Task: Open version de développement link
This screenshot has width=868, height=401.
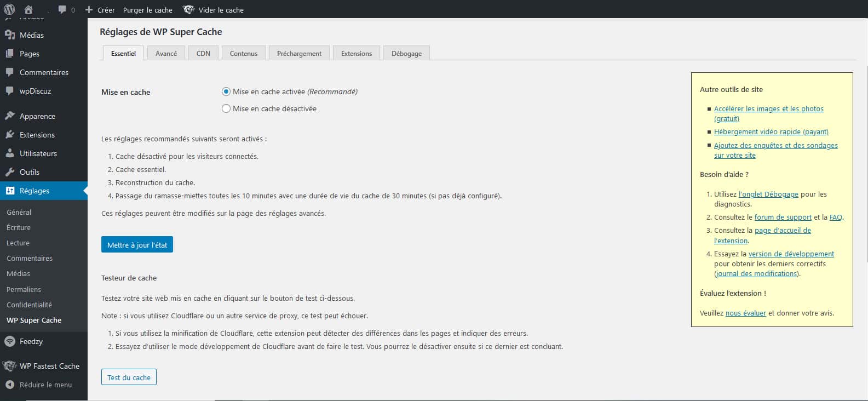Action: 791,254
